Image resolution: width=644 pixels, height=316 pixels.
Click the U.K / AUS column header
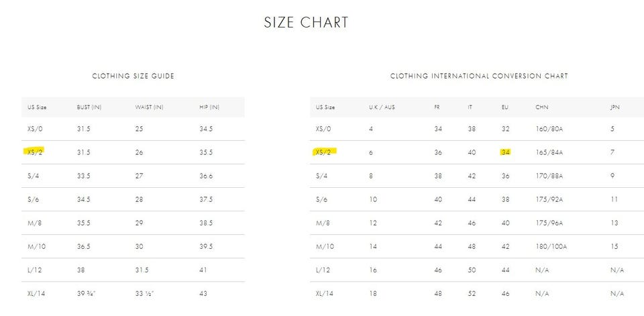click(383, 107)
